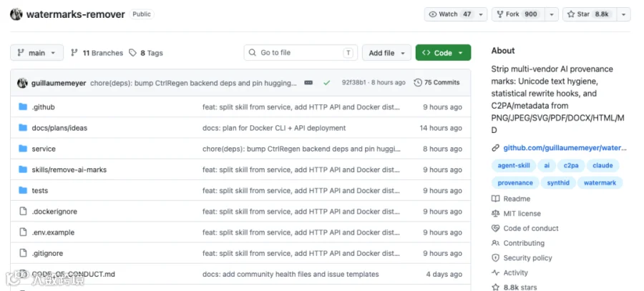Image resolution: width=644 pixels, height=291 pixels.
Task: Select the agent-skill topic tag
Action: pos(514,165)
